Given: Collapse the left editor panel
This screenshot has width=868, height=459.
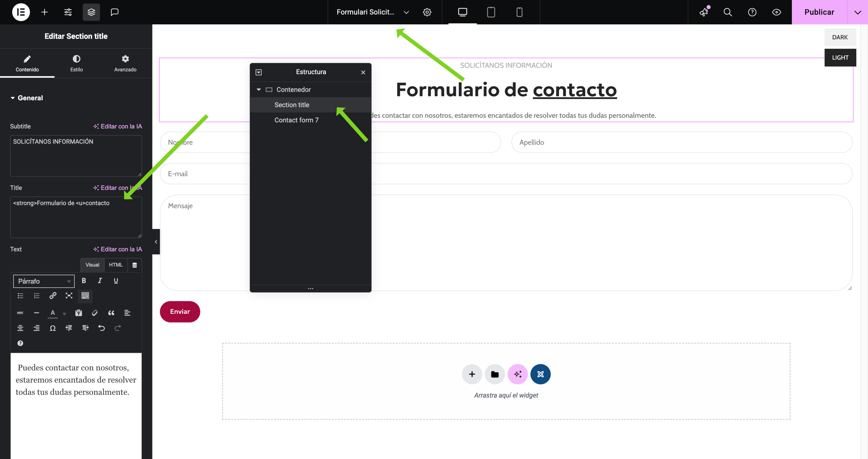Looking at the screenshot, I should (156, 242).
